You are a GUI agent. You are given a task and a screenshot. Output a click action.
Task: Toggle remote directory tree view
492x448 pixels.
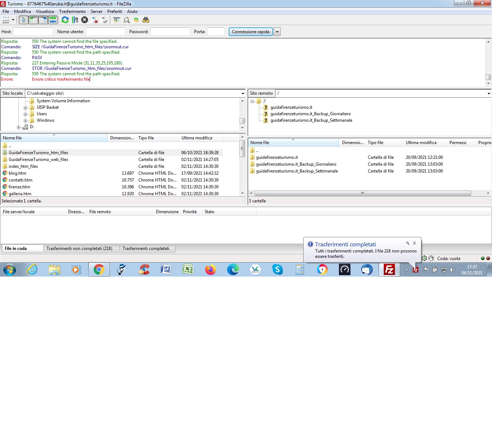(43, 20)
